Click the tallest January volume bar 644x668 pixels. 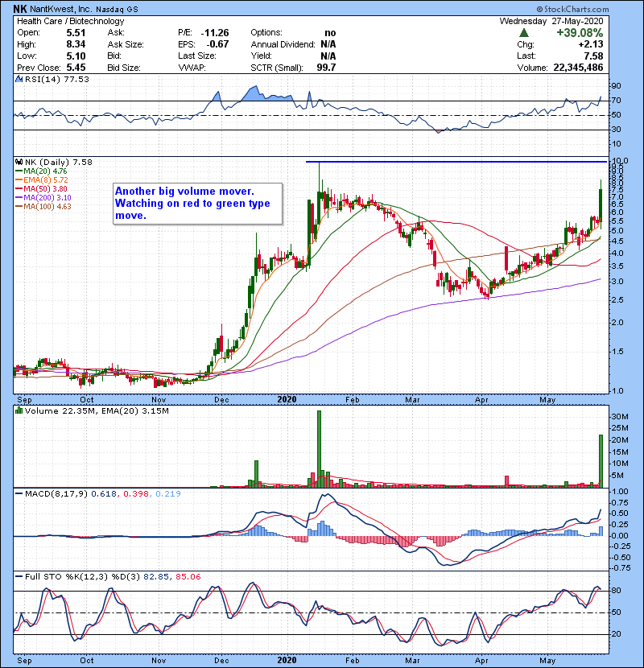click(x=320, y=448)
